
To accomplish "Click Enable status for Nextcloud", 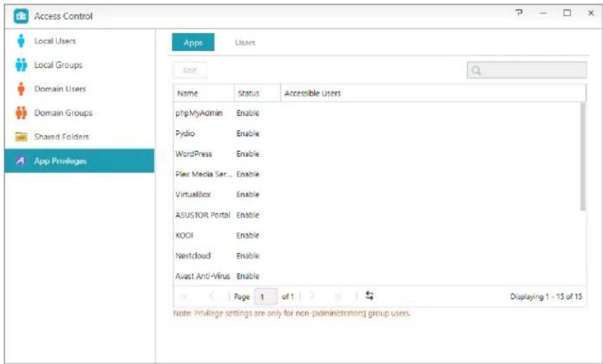I will coord(247,255).
